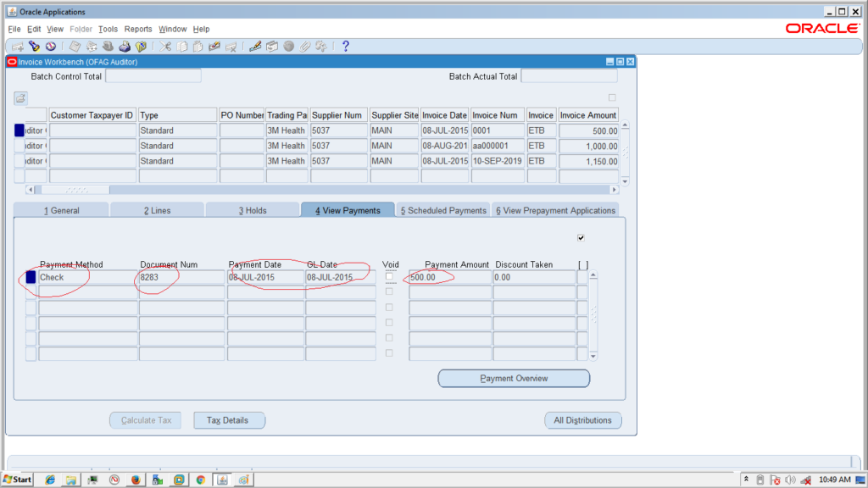The width and height of the screenshot is (868, 488).
Task: Click the Window Help question mark icon
Action: tap(346, 47)
